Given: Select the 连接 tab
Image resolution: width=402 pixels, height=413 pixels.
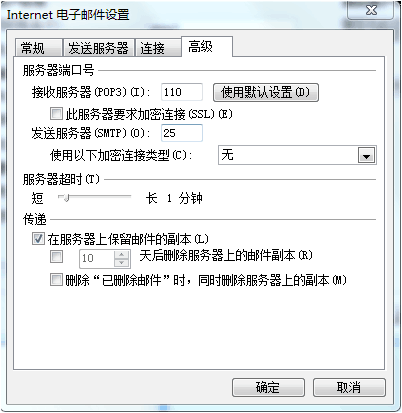Looking at the screenshot, I should [158, 48].
